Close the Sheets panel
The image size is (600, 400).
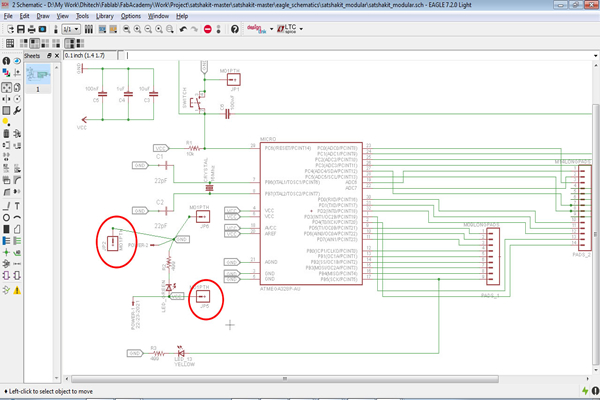click(x=57, y=56)
